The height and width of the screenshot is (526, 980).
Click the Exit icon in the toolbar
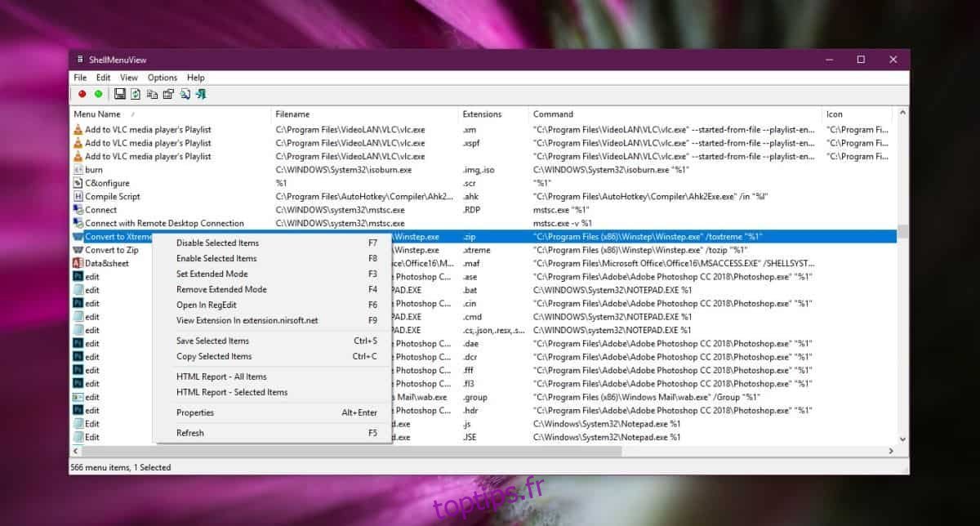click(x=201, y=94)
